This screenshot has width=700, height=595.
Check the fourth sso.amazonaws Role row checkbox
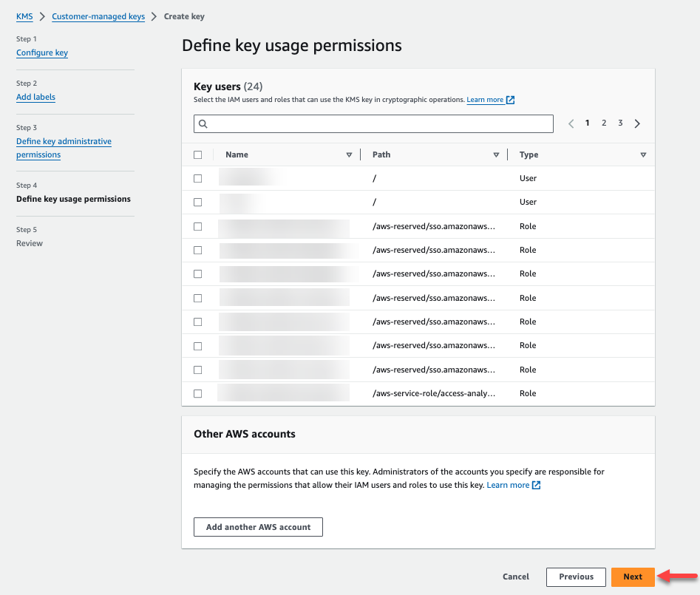pos(198,298)
